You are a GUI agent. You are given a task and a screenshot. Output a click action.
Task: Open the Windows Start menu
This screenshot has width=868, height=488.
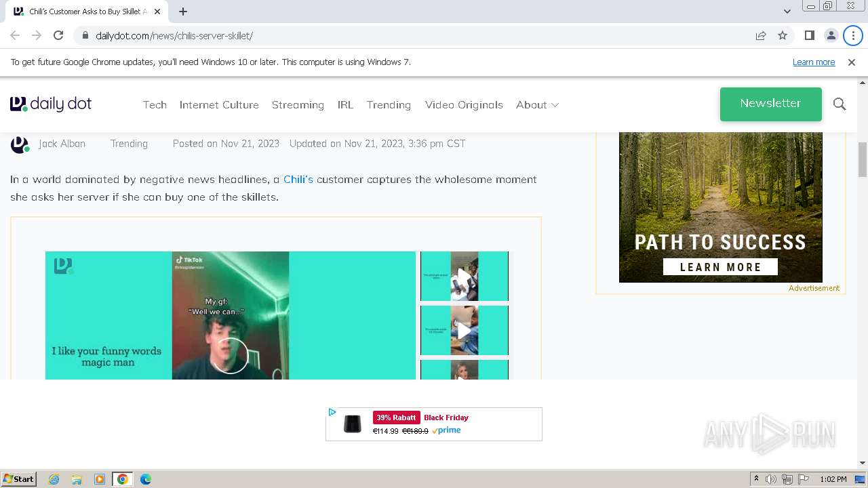(x=18, y=479)
